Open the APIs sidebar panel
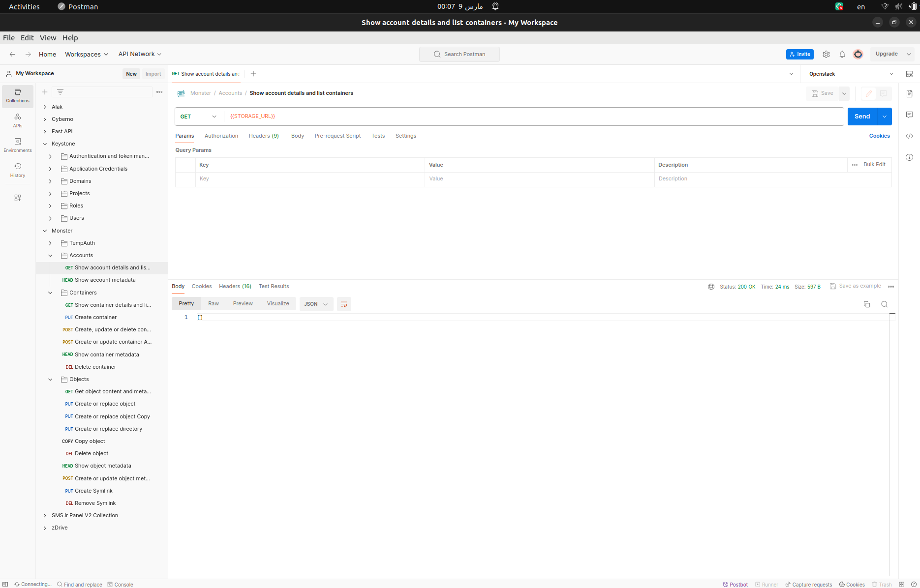Image resolution: width=920 pixels, height=588 pixels. [18, 120]
